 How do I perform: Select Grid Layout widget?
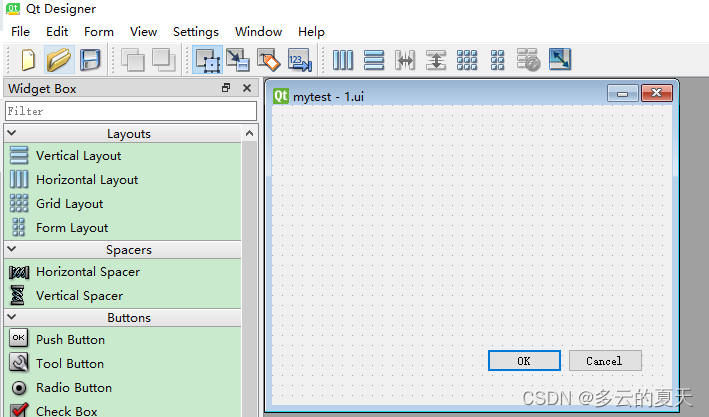click(123, 204)
